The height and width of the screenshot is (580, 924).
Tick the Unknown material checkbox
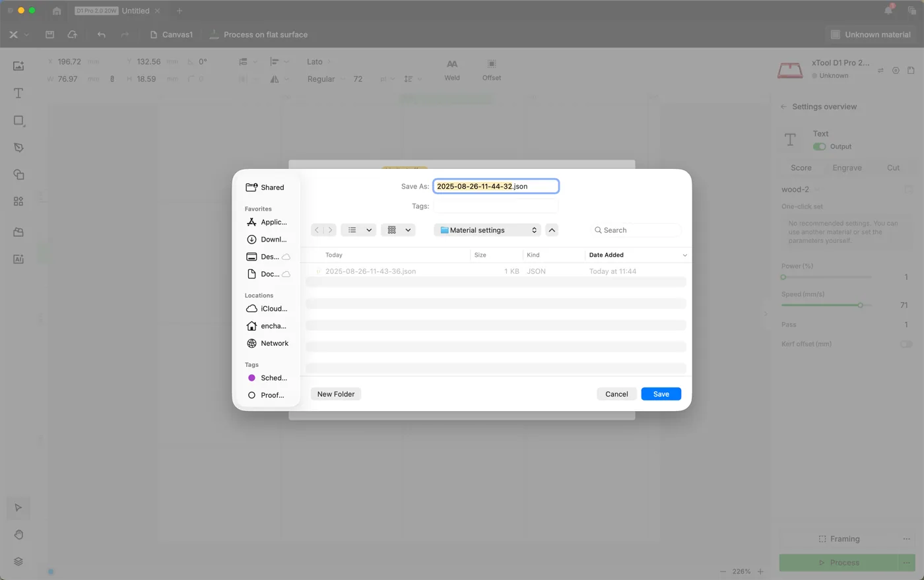pyautogui.click(x=835, y=34)
